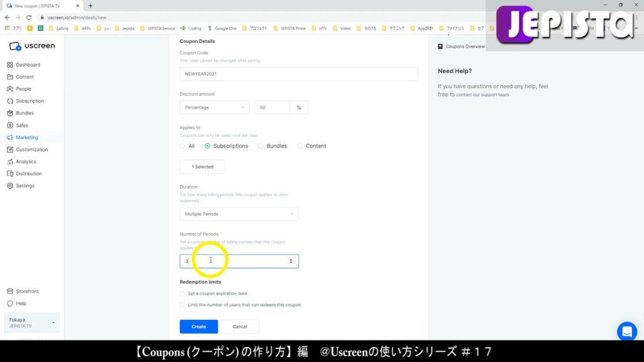Click the browser forward arrow
Image resolution: width=644 pixels, height=362 pixels.
18,18
